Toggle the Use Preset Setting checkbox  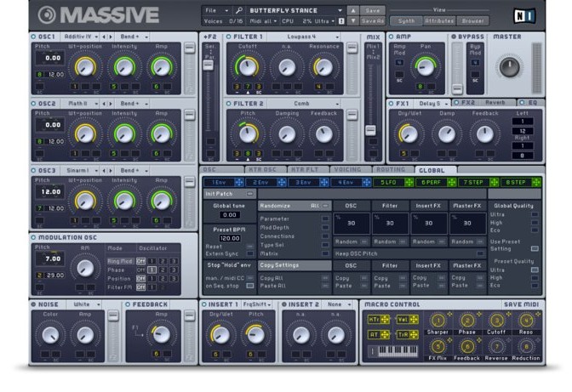(x=535, y=248)
